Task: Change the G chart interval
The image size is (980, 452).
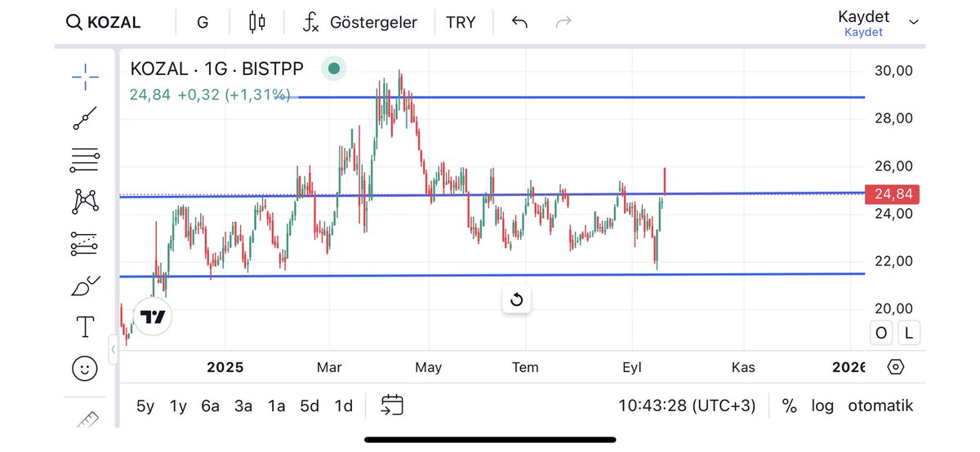Action: tap(203, 22)
